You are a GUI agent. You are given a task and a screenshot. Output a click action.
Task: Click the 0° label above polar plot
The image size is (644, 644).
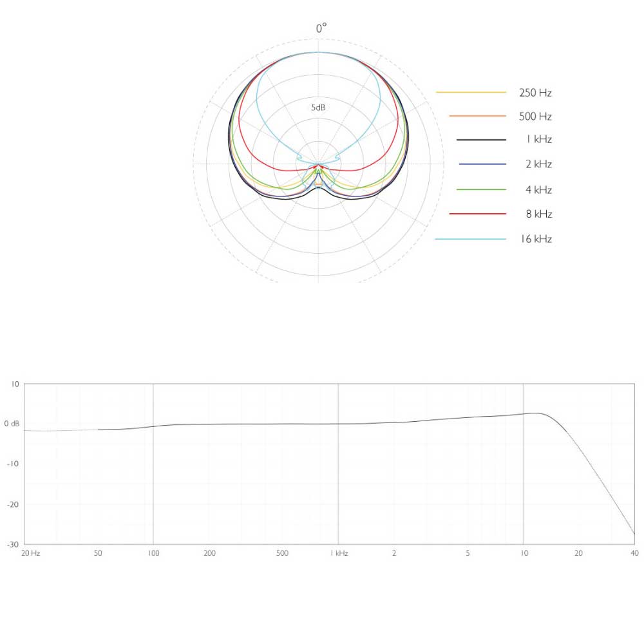[x=321, y=28]
